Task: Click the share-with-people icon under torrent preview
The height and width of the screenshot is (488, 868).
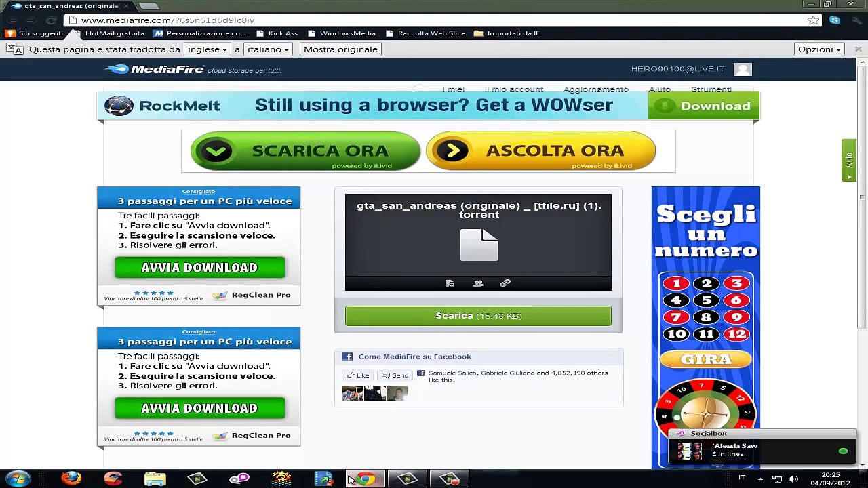Action: point(478,283)
